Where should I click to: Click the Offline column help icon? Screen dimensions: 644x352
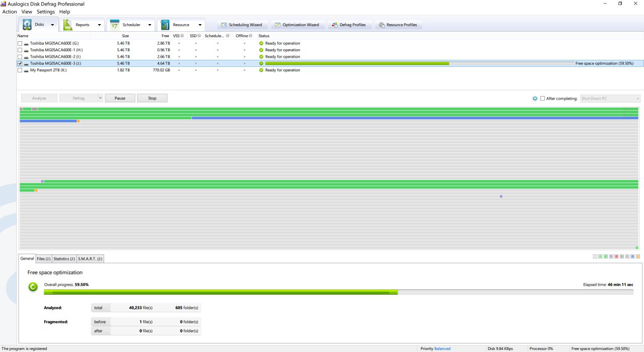pos(251,36)
